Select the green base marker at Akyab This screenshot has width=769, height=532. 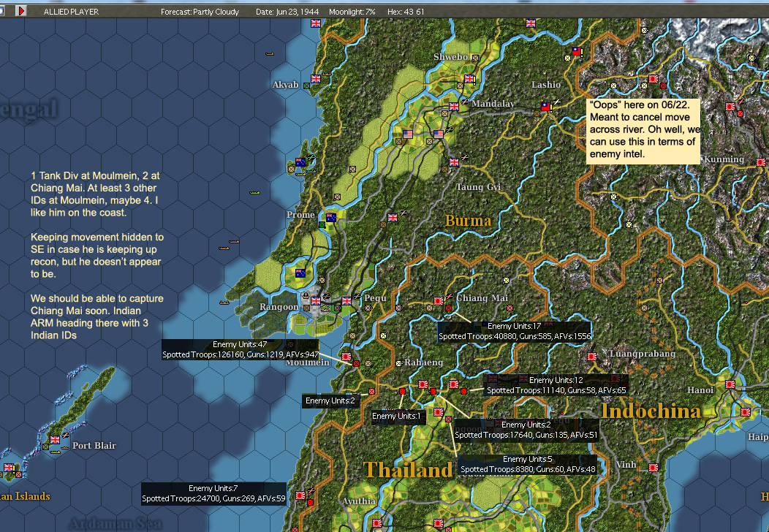[306, 85]
